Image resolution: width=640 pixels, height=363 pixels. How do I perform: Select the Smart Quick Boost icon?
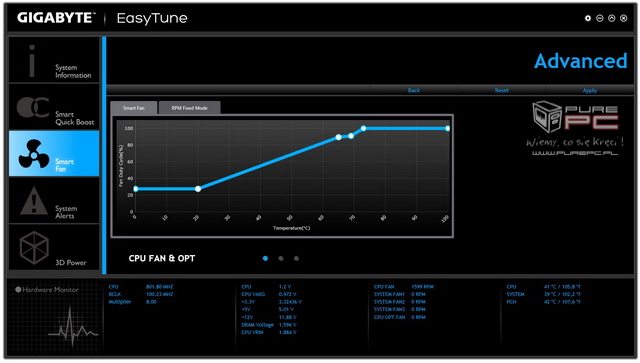[x=33, y=107]
